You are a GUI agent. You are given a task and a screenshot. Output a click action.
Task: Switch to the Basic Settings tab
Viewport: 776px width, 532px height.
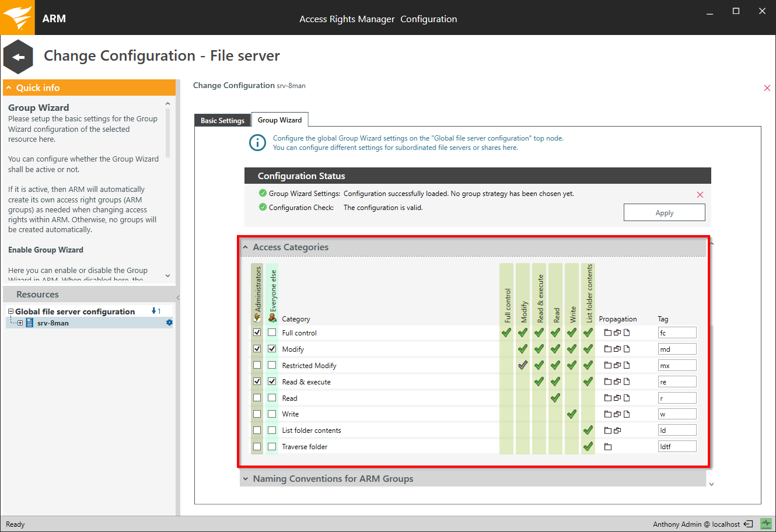[222, 120]
